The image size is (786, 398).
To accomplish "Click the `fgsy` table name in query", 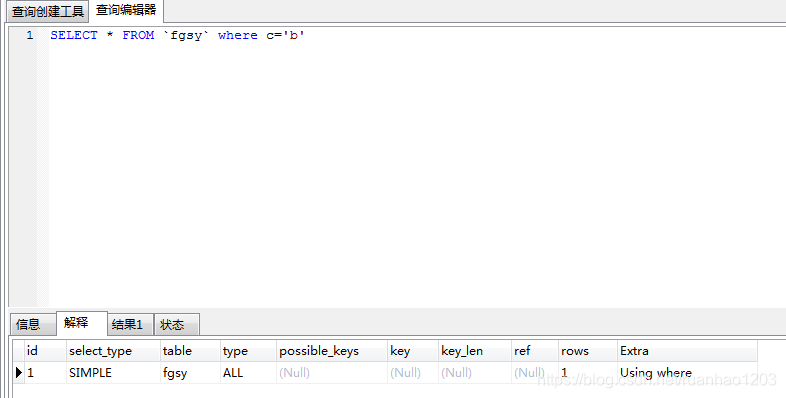I will (186, 36).
